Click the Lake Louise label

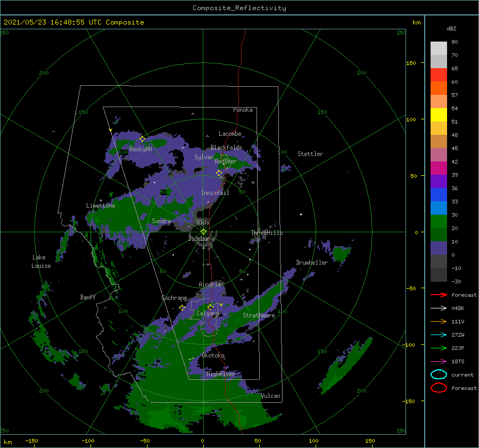tap(41, 262)
